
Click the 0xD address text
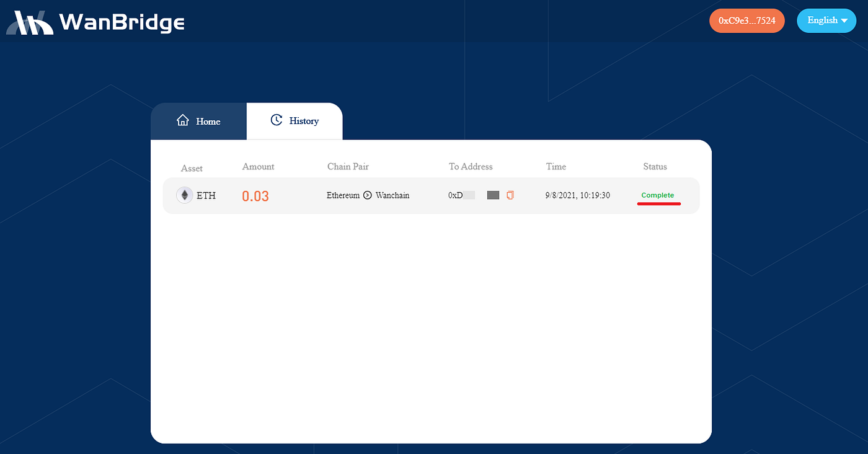click(456, 195)
